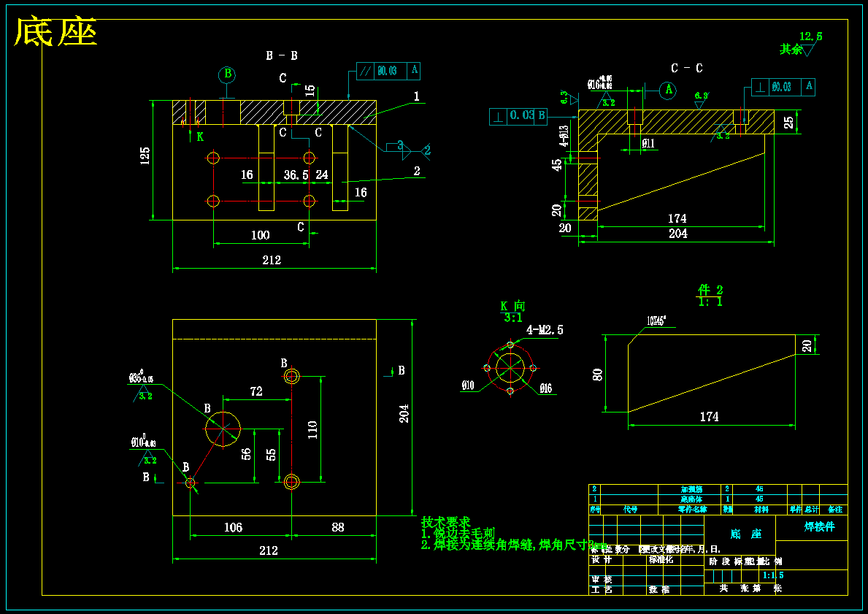Select the 100 hole-spacing dimension

(260, 235)
